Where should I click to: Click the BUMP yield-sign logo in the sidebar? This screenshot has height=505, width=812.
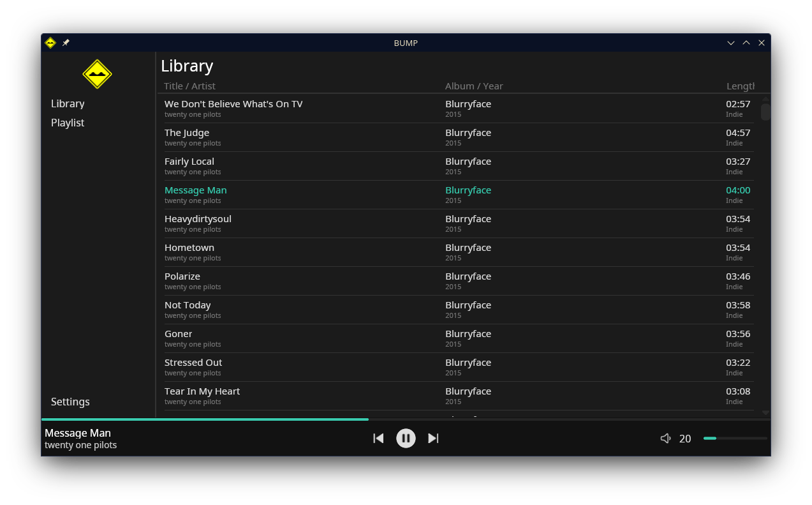tap(97, 74)
